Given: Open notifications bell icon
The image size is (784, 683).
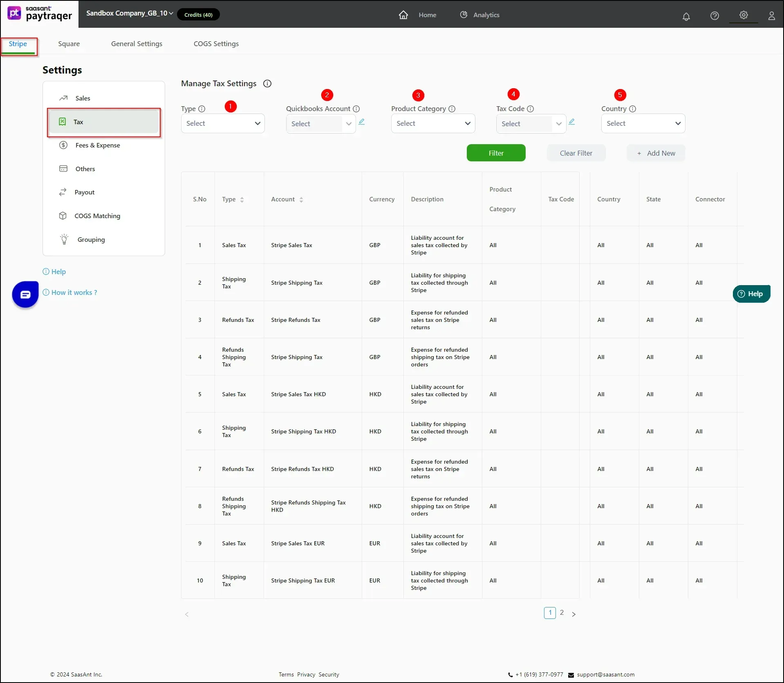Looking at the screenshot, I should [686, 16].
